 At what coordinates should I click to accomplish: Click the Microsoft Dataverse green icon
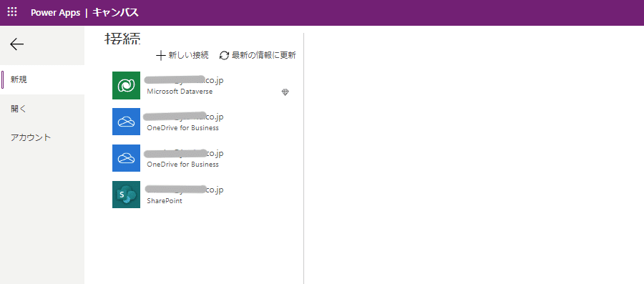[126, 85]
